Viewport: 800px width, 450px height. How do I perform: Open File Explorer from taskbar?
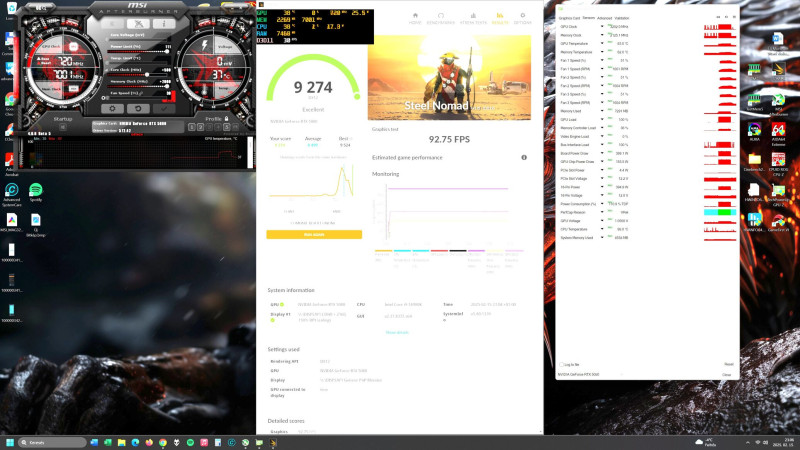click(x=121, y=442)
